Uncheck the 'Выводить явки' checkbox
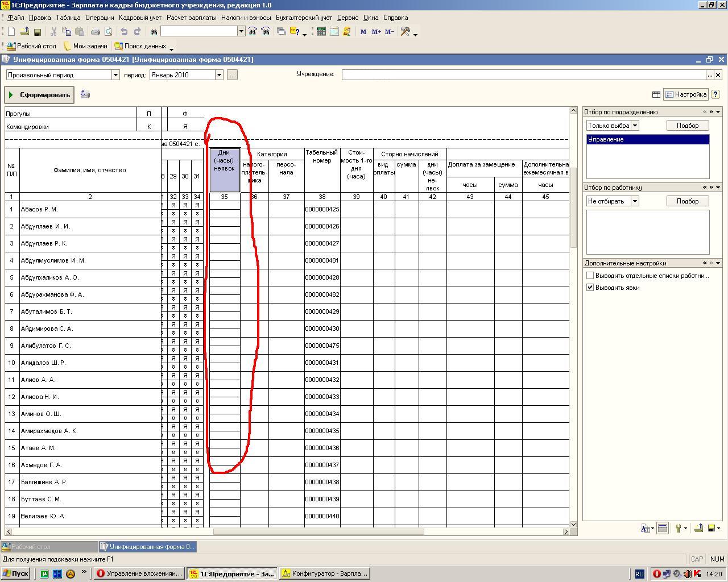 click(590, 288)
